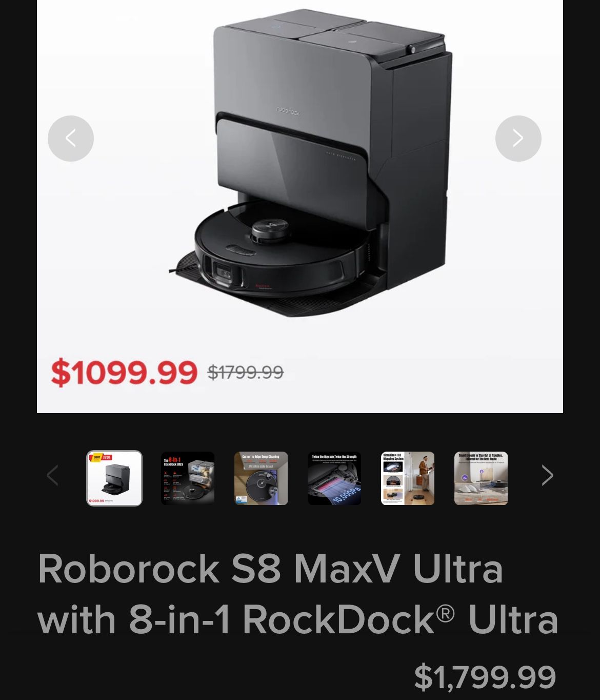Viewport: 600px width, 700px height.
Task: View the Corner-to-Edge Deep Cleaning thumbnail
Action: [261, 478]
